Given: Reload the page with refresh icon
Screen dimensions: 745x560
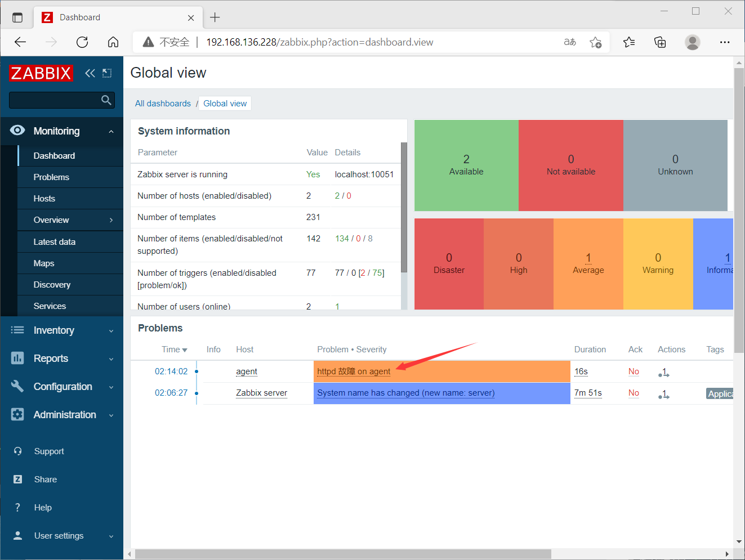Looking at the screenshot, I should pos(82,42).
